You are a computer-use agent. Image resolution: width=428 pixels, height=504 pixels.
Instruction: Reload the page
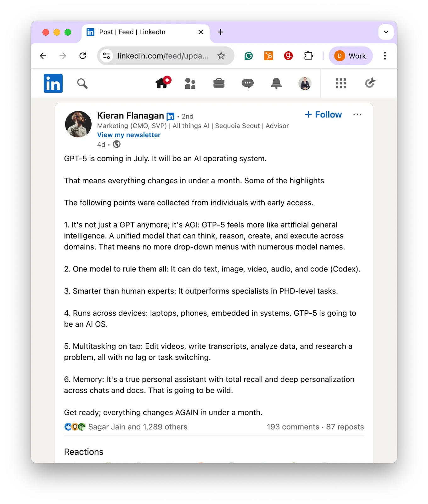[x=83, y=56]
